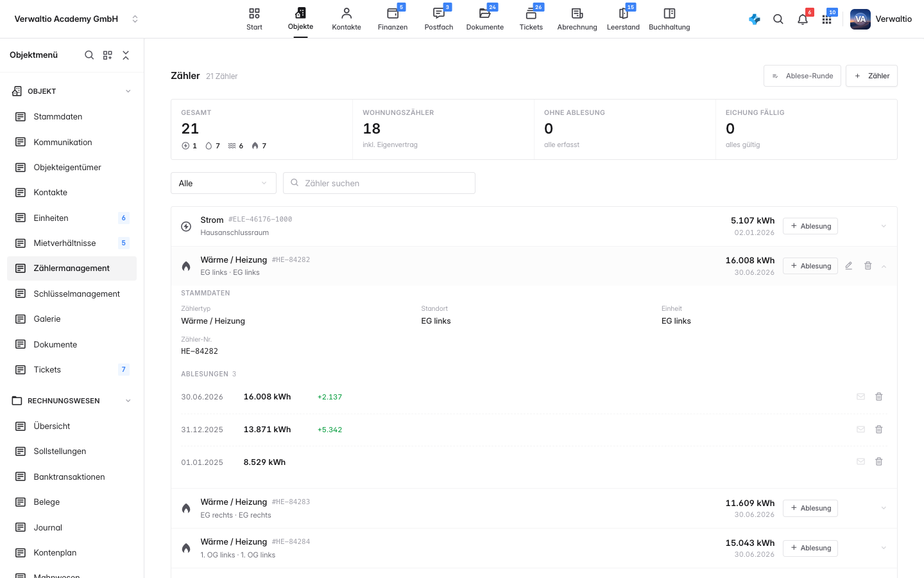Open Einheiten in the sidebar
Screen dimensions: 924x578
point(72,218)
